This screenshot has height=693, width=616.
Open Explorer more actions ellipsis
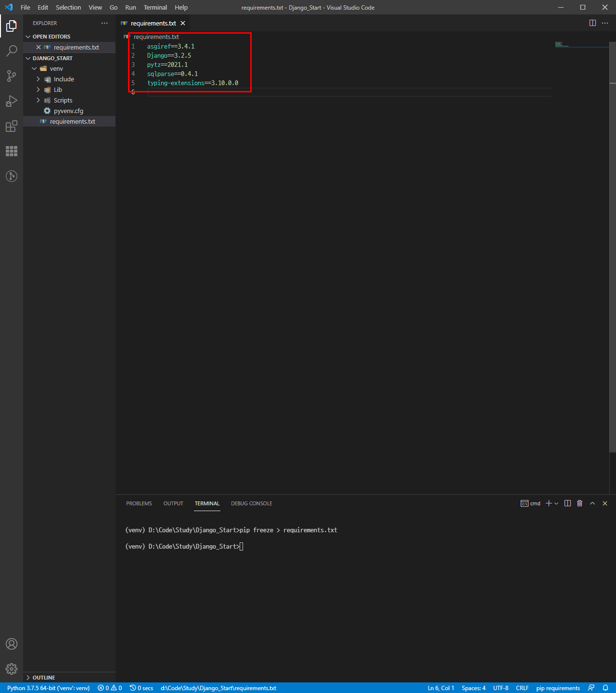pos(104,23)
